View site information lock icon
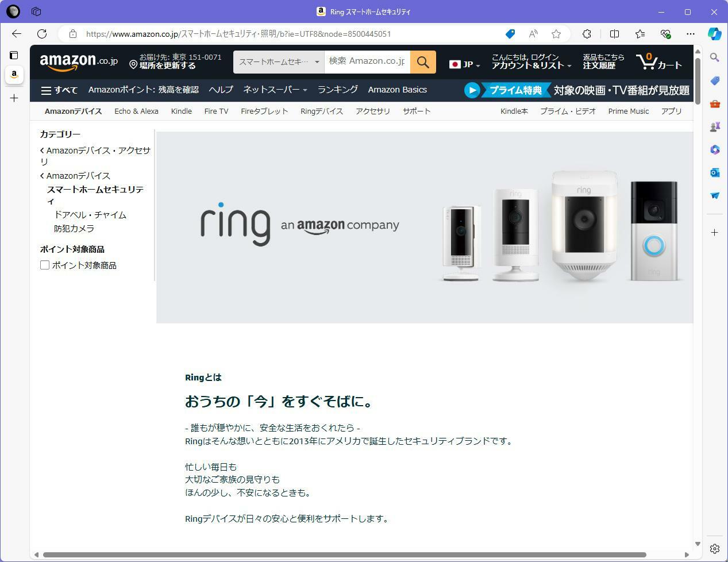The width and height of the screenshot is (728, 562). point(73,34)
